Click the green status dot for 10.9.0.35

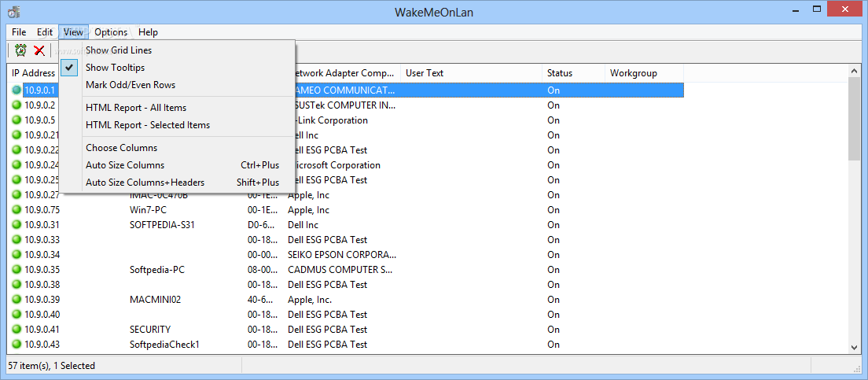click(x=17, y=270)
